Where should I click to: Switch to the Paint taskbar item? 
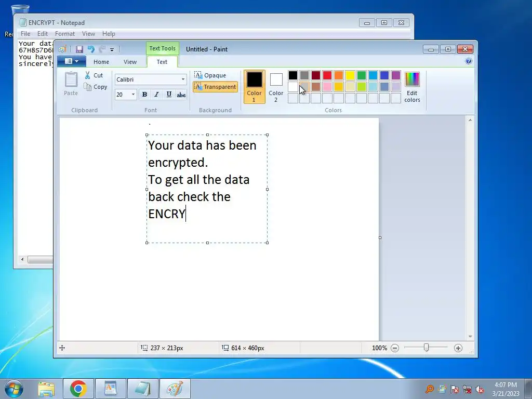click(175, 389)
